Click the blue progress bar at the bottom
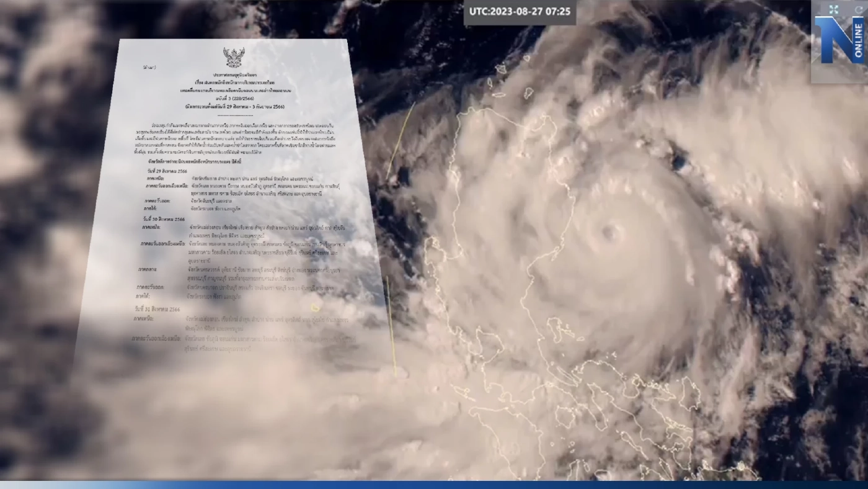Image resolution: width=868 pixels, height=489 pixels. click(434, 485)
